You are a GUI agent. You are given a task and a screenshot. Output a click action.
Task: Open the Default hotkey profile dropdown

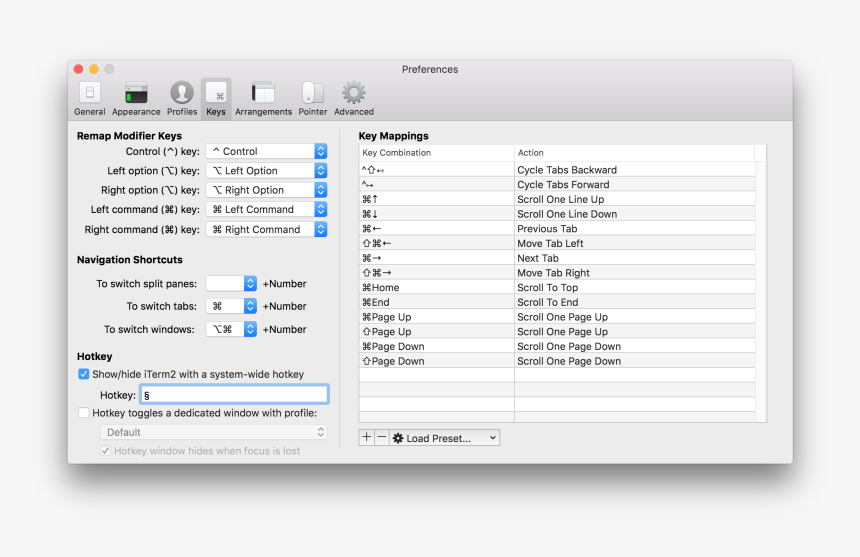214,432
